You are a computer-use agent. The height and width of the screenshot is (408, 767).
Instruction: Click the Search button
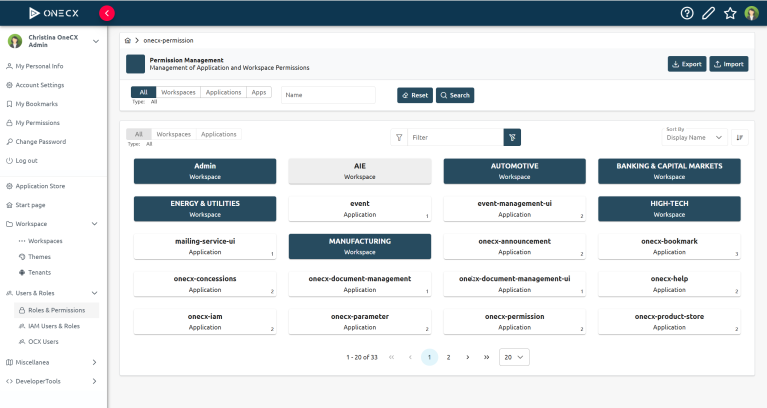coord(455,95)
